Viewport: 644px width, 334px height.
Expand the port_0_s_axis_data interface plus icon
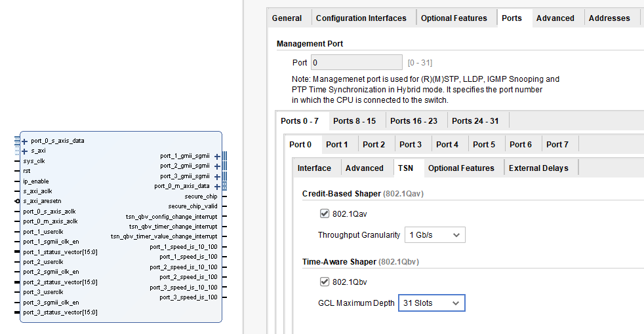pyautogui.click(x=24, y=141)
